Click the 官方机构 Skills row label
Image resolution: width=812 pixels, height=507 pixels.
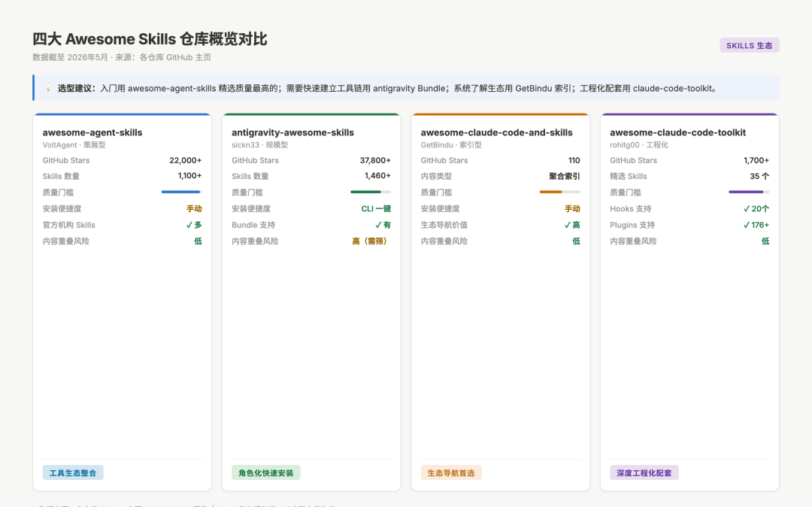point(69,225)
